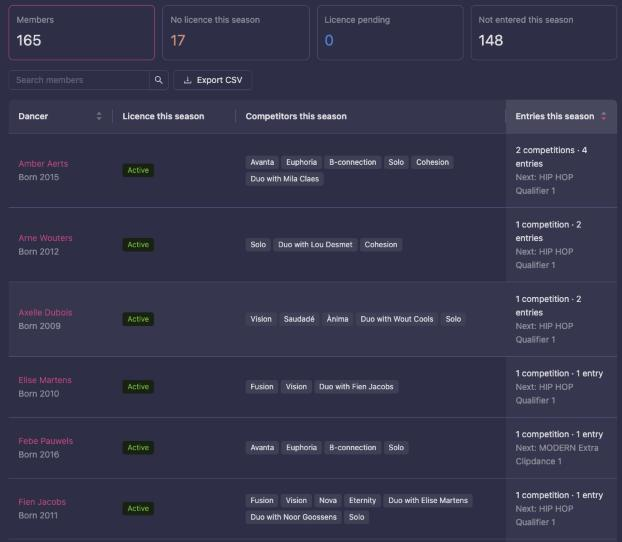Image resolution: width=622 pixels, height=542 pixels.
Task: Click 2 competitions · 4 entries text
Action: click(551, 157)
